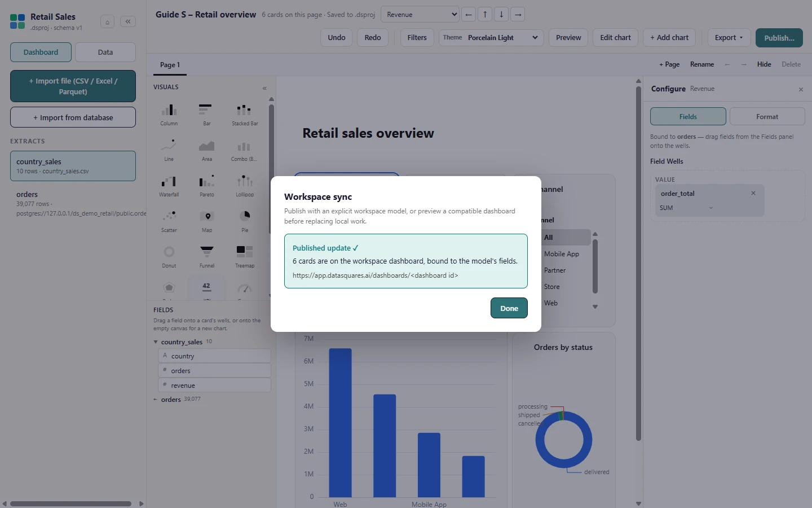The width and height of the screenshot is (812, 508).
Task: Select the Scatter chart visual
Action: point(169,221)
